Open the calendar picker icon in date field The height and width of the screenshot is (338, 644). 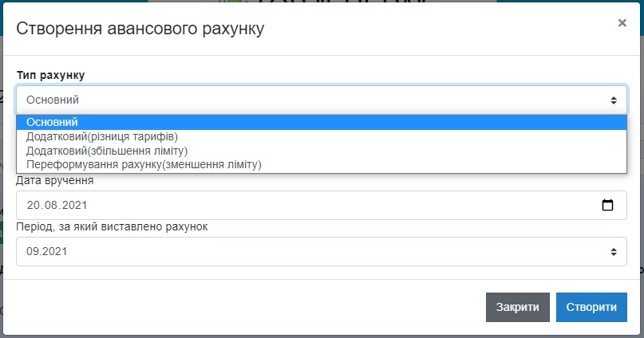pyautogui.click(x=607, y=205)
